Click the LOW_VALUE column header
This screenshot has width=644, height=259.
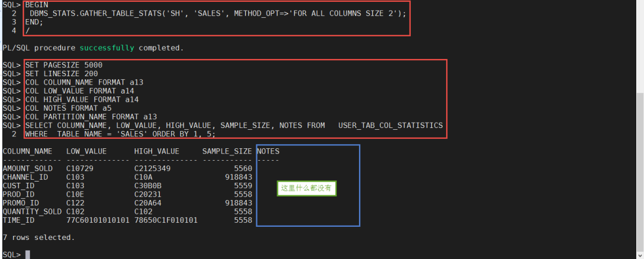[86, 151]
